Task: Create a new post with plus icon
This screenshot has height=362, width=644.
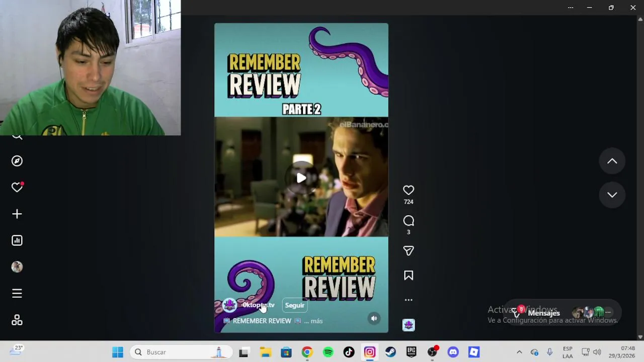Action: tap(17, 214)
